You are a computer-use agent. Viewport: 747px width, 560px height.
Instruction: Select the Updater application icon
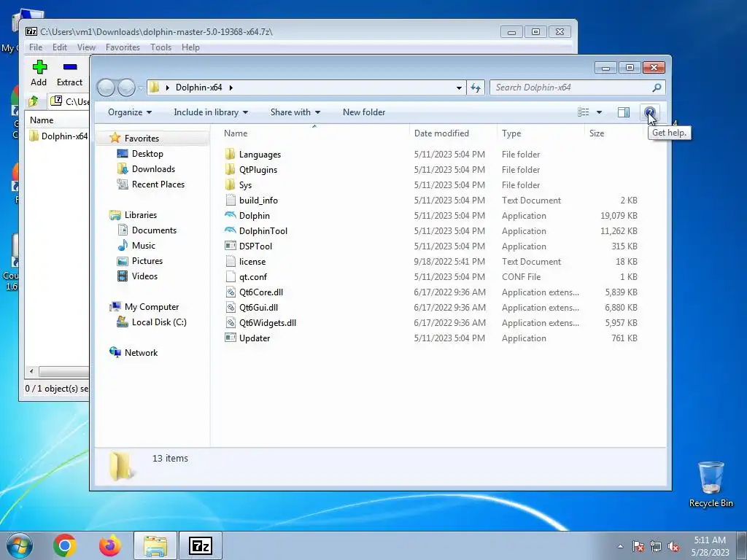pyautogui.click(x=231, y=338)
